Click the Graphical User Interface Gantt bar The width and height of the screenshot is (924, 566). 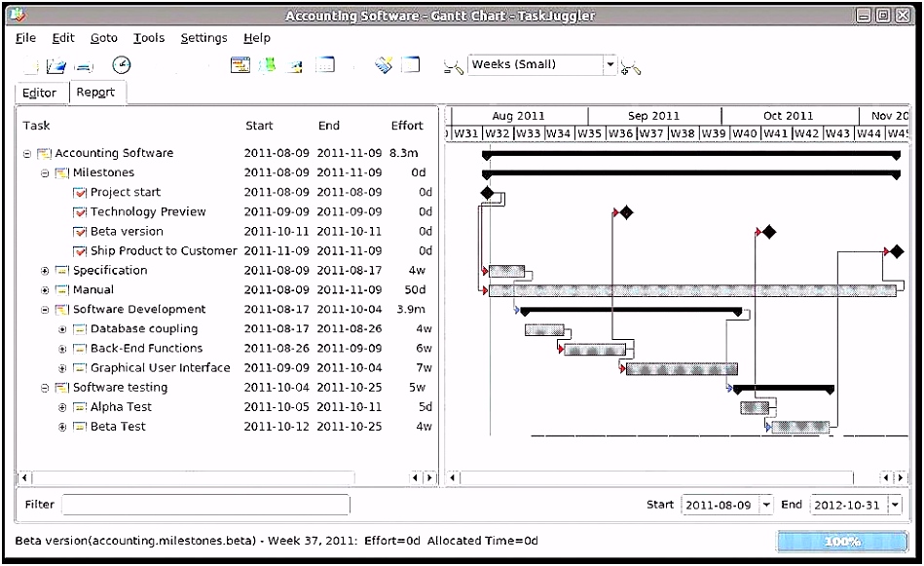pyautogui.click(x=682, y=369)
